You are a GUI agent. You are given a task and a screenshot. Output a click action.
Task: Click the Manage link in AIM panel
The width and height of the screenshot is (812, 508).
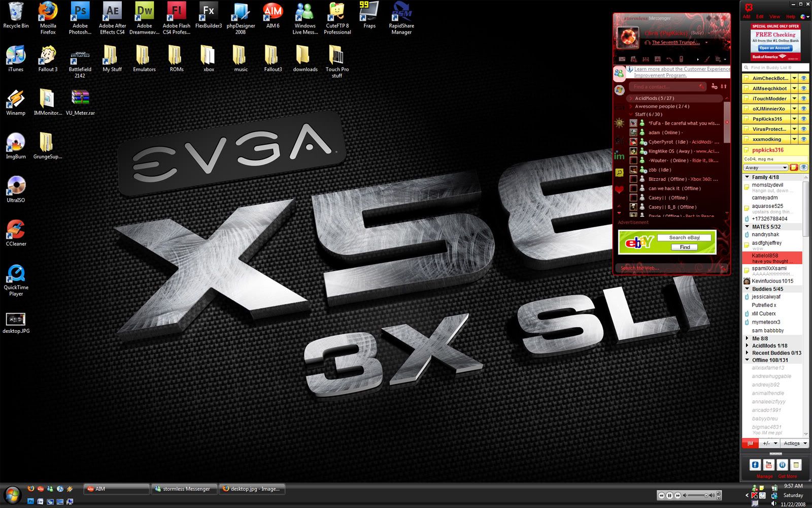[x=764, y=477]
